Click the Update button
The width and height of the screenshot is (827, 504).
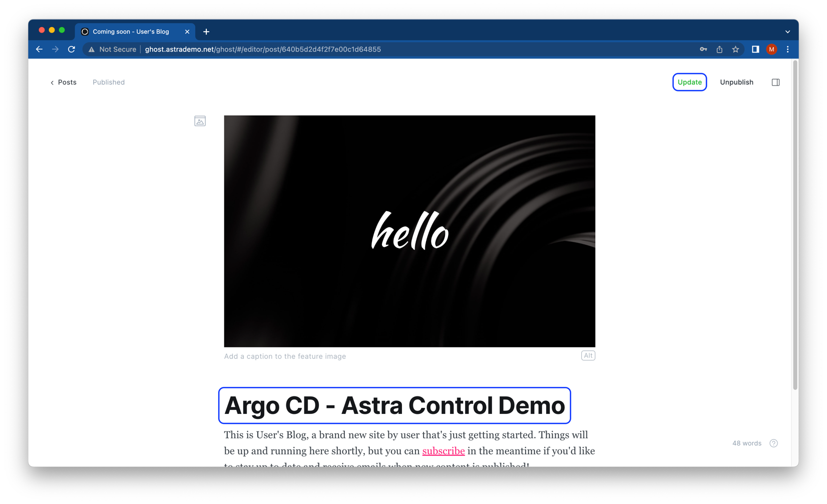coord(689,82)
